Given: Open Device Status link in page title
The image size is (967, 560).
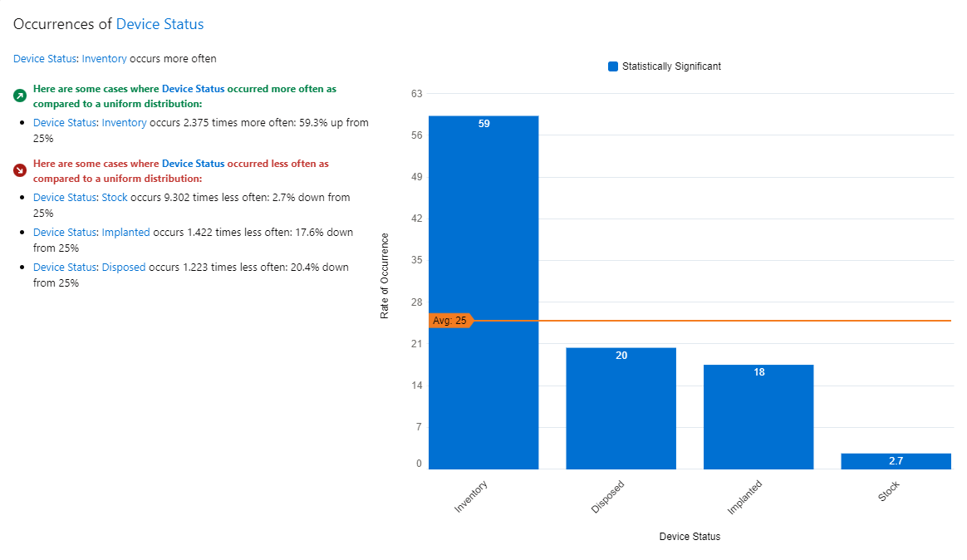Looking at the screenshot, I should pos(160,24).
